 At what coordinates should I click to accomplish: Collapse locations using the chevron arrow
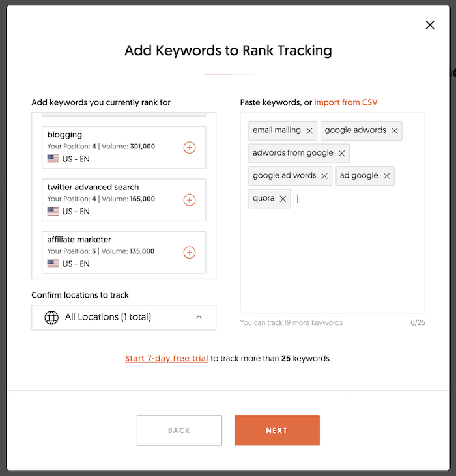199,317
